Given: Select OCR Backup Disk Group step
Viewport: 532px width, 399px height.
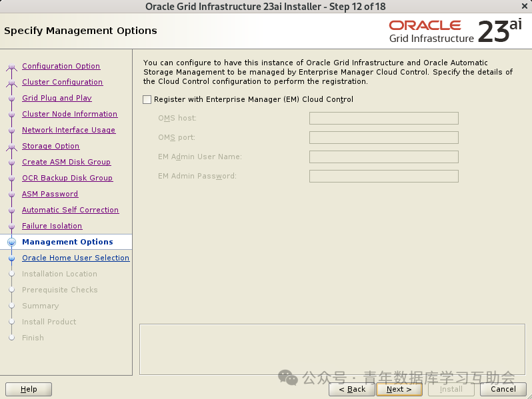Looking at the screenshot, I should pos(67,178).
